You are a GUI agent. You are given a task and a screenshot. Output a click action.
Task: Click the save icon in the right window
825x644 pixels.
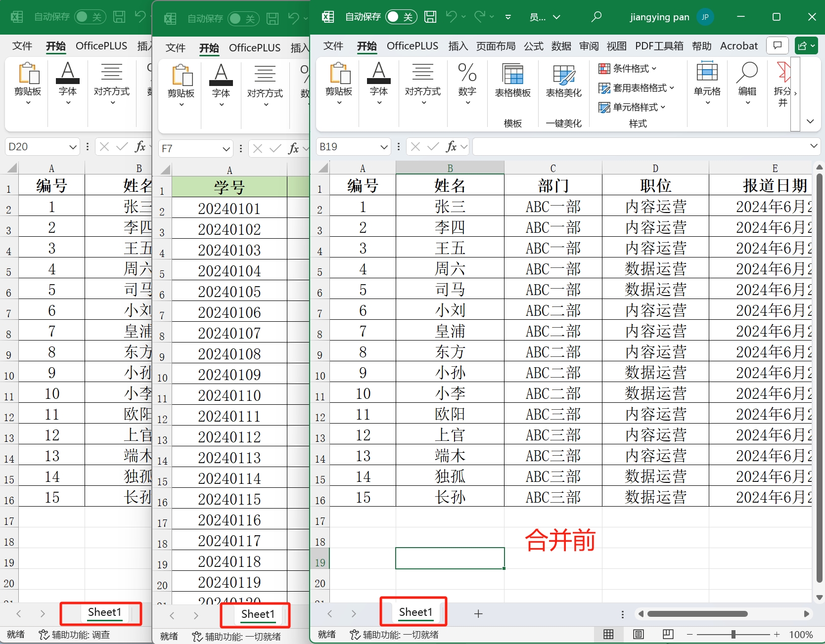(430, 17)
